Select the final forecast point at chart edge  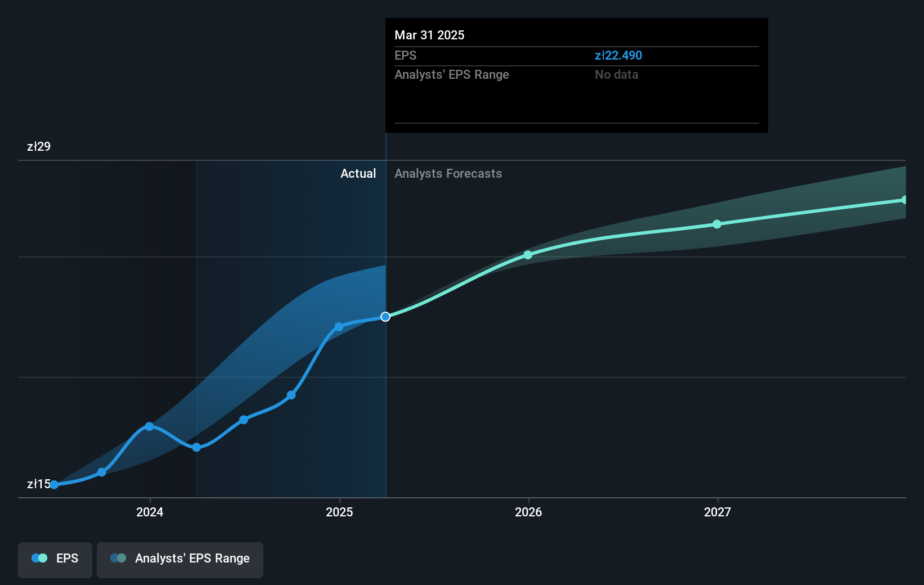click(904, 200)
